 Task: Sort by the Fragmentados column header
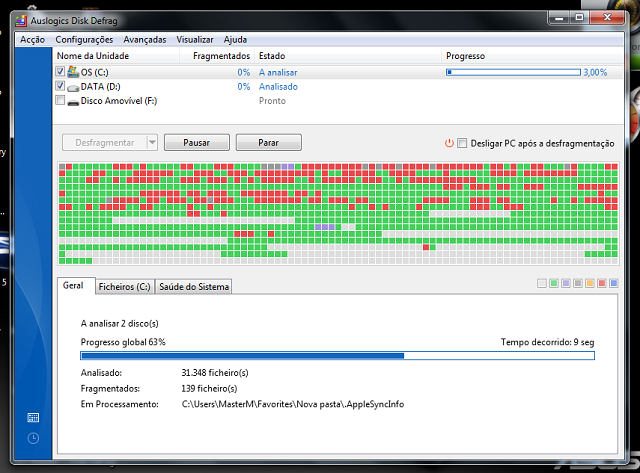(217, 56)
